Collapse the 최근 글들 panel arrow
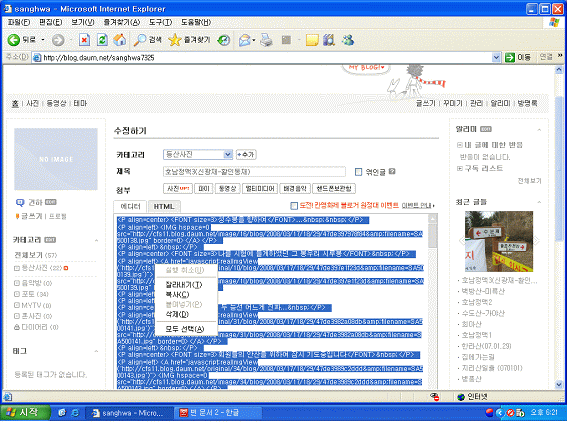 coord(539,202)
